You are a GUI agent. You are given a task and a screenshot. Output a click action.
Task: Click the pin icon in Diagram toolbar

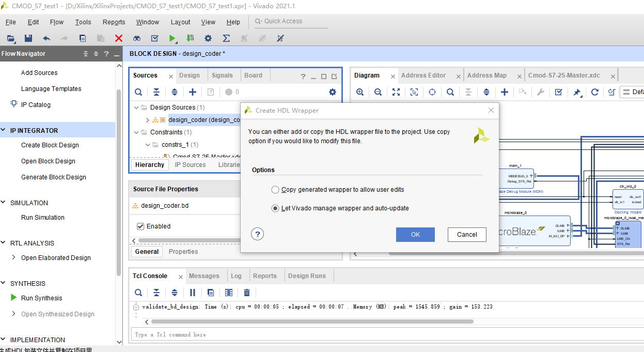(577, 92)
